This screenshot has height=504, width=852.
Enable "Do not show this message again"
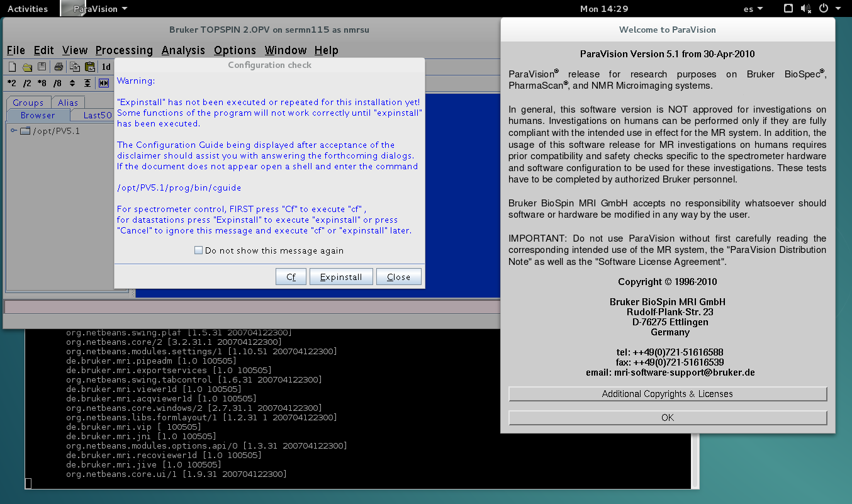tap(199, 250)
